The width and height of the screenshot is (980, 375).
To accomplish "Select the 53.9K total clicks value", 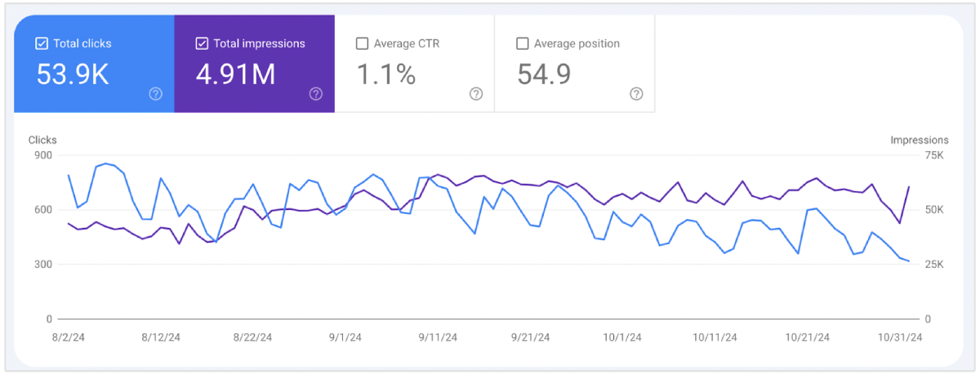I will tap(73, 74).
